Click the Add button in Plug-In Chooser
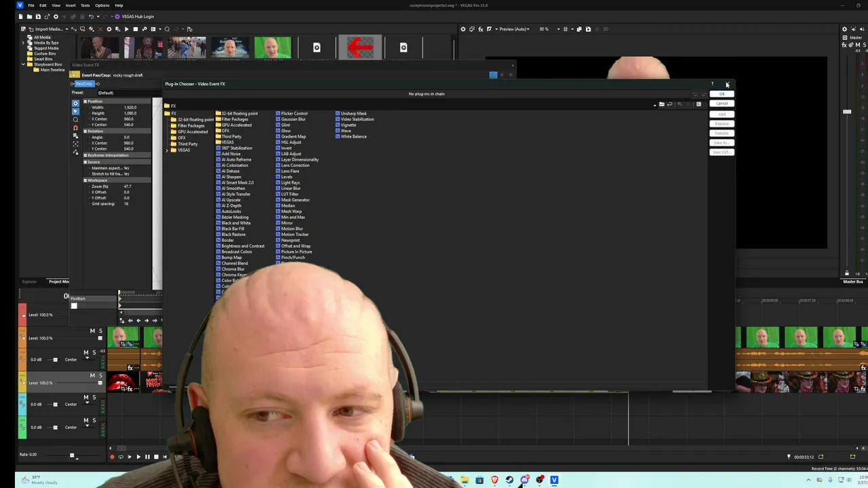 coord(722,114)
